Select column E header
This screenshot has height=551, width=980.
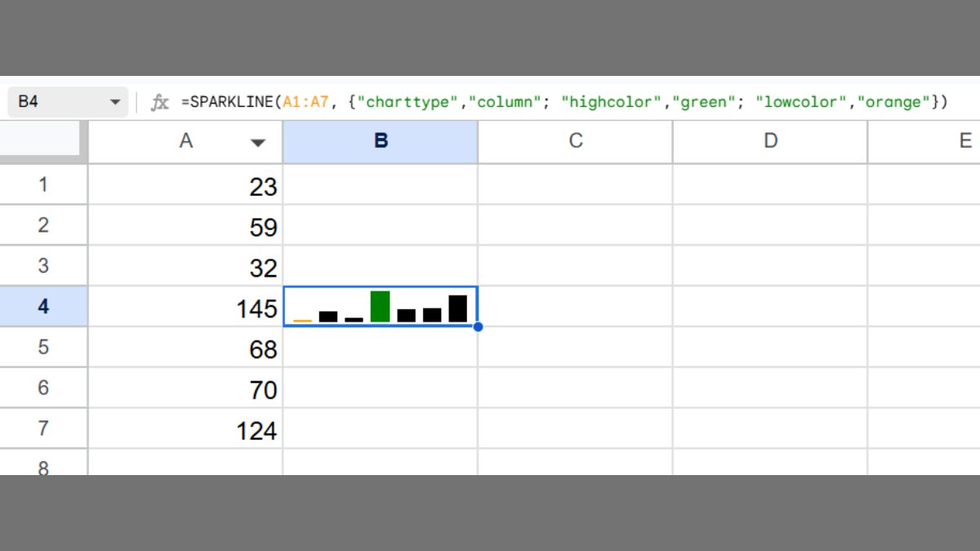[x=924, y=141]
